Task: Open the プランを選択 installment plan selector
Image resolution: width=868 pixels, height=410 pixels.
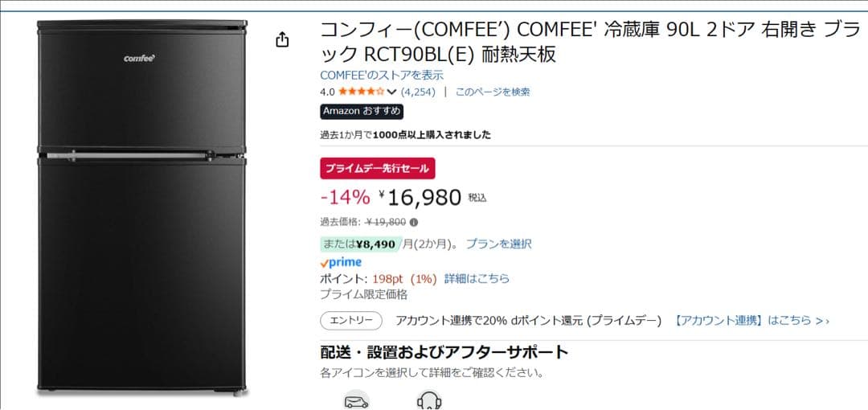Action: point(498,244)
